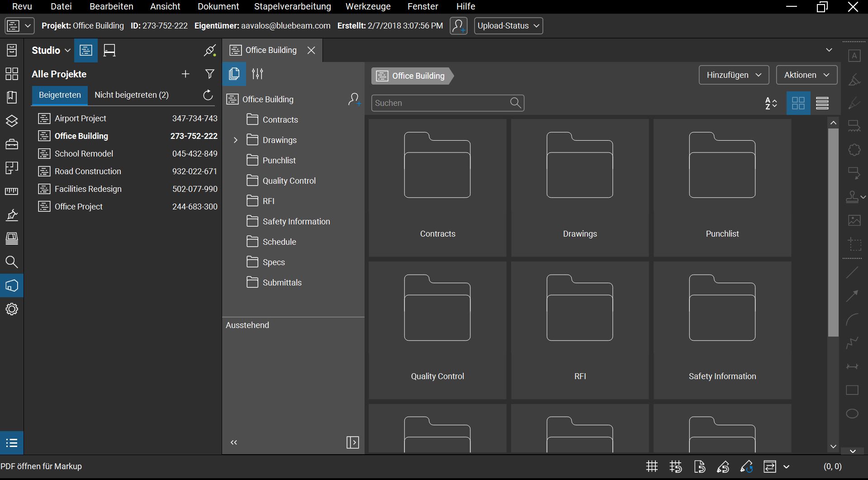
Task: Open the project files documents icon
Action: 234,74
